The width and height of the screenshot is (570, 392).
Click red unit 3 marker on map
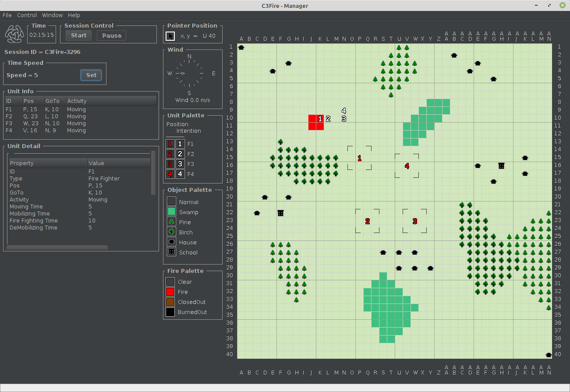point(415,221)
